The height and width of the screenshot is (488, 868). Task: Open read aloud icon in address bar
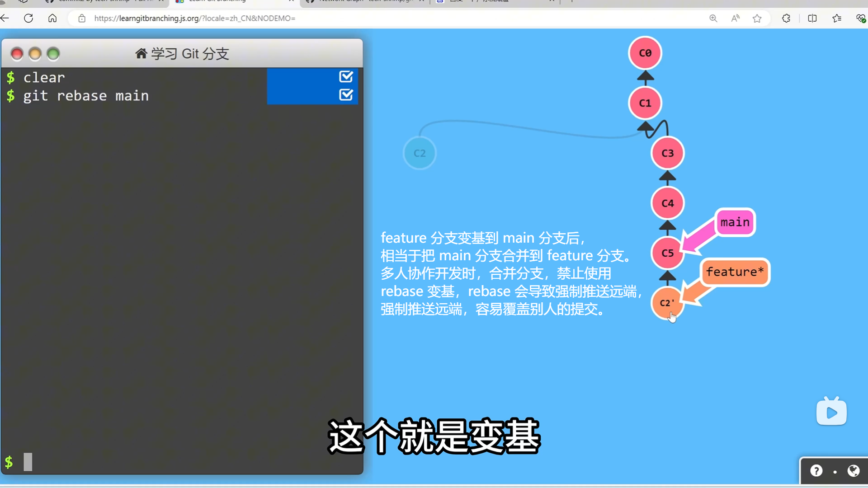735,18
